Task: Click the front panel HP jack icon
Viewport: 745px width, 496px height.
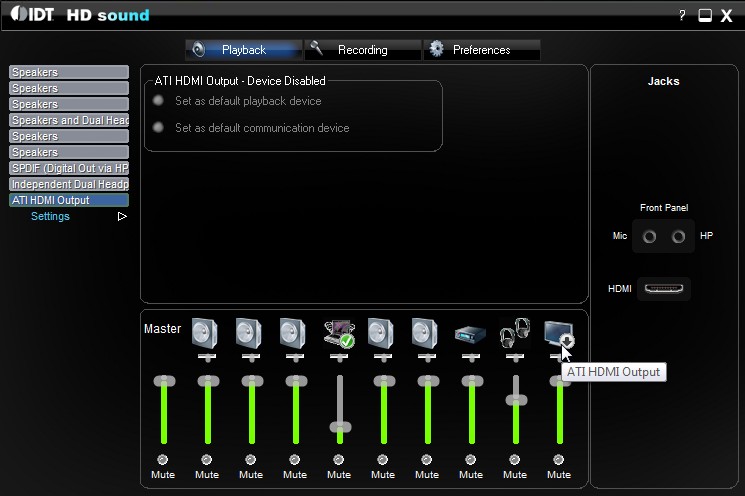Action: click(x=679, y=237)
